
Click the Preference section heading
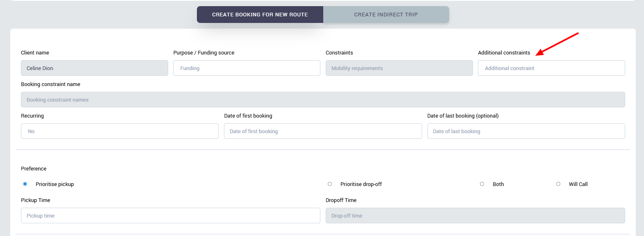pyautogui.click(x=34, y=169)
